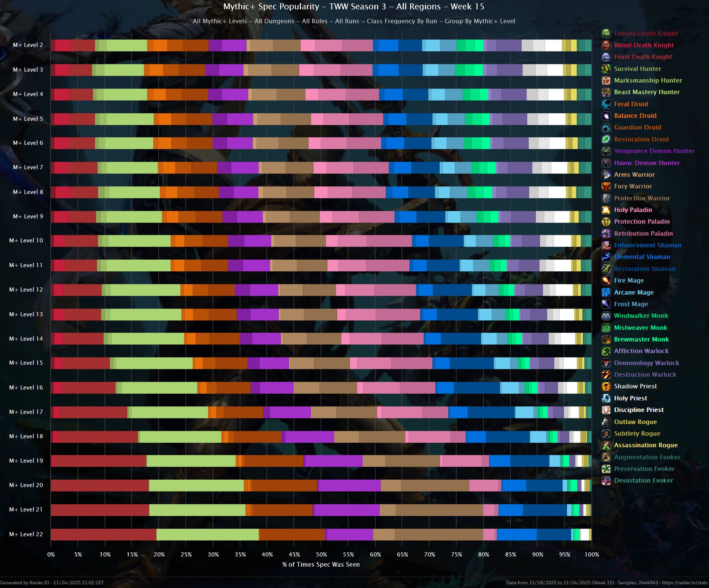Toggle the Destruction Warlock legend label
Image resolution: width=709 pixels, height=588 pixels.
(x=645, y=374)
